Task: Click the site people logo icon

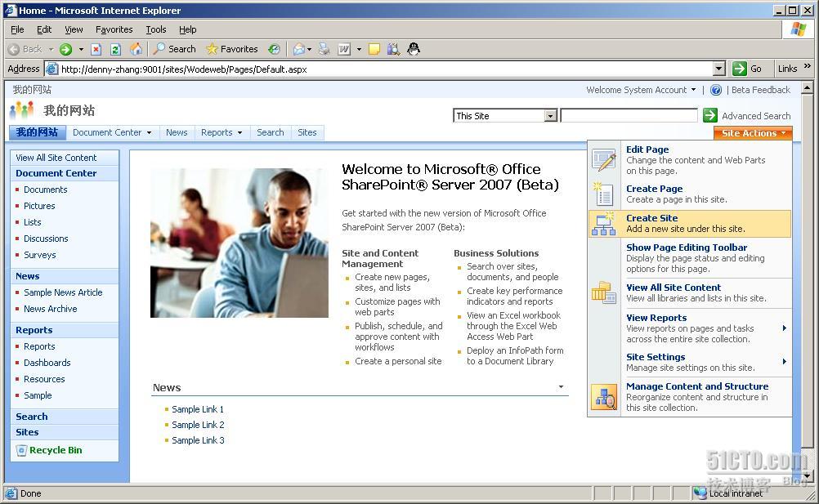Action: pyautogui.click(x=22, y=110)
